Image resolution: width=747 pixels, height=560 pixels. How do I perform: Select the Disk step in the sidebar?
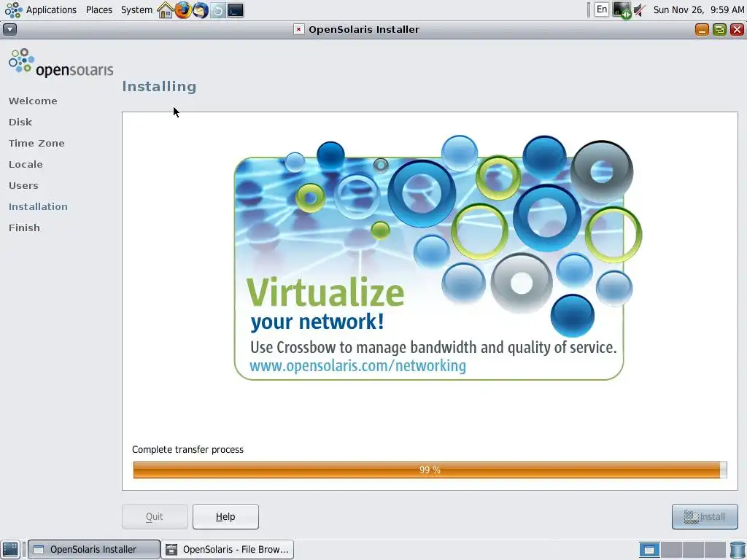click(x=20, y=122)
